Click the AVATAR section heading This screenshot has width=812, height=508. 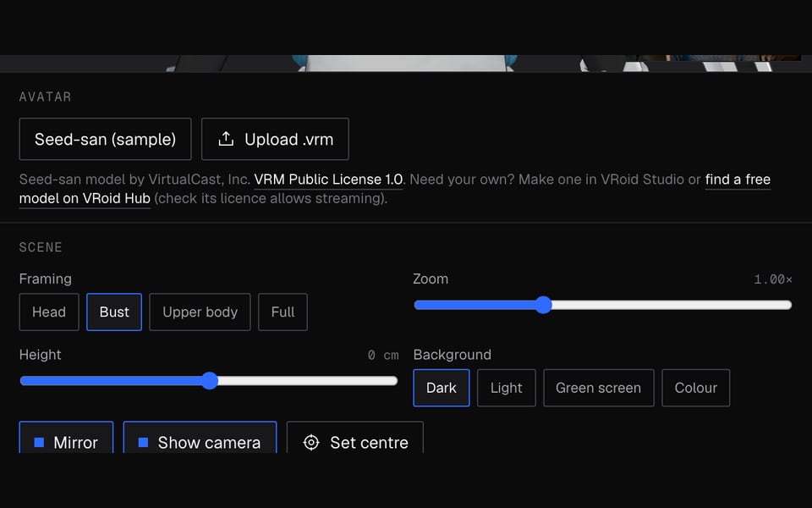pos(45,97)
